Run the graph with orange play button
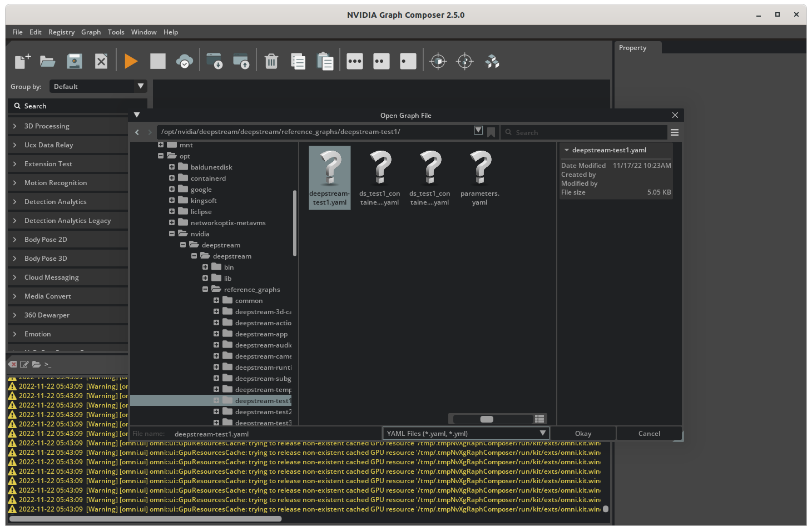Screen dimensions: 812x531 point(131,61)
